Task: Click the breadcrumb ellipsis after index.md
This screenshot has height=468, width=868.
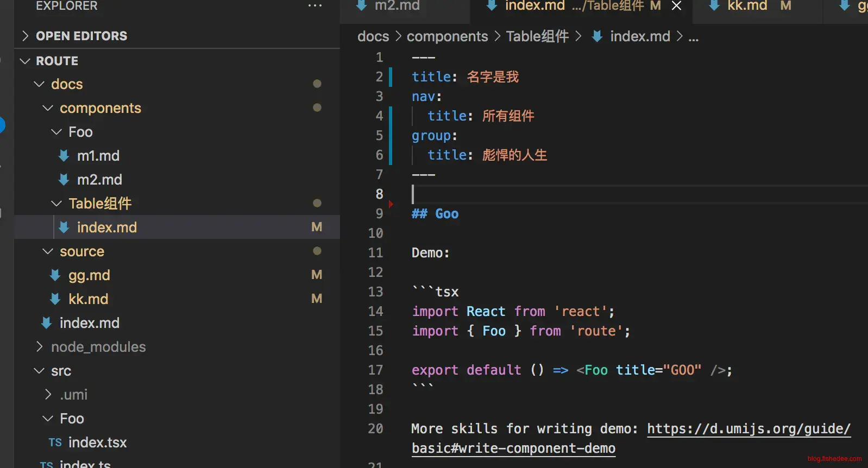Action: [x=694, y=37]
